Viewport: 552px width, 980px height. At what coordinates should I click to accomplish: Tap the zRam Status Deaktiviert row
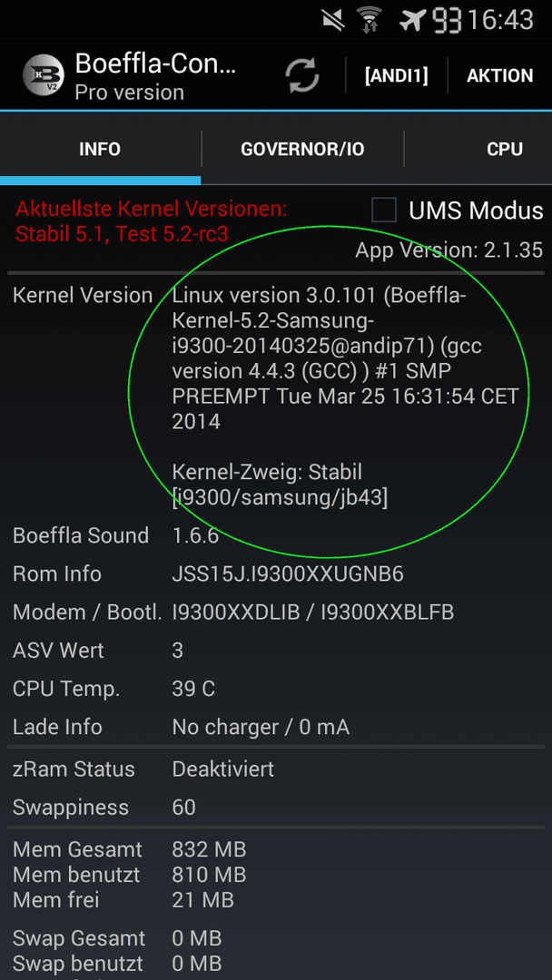276,769
